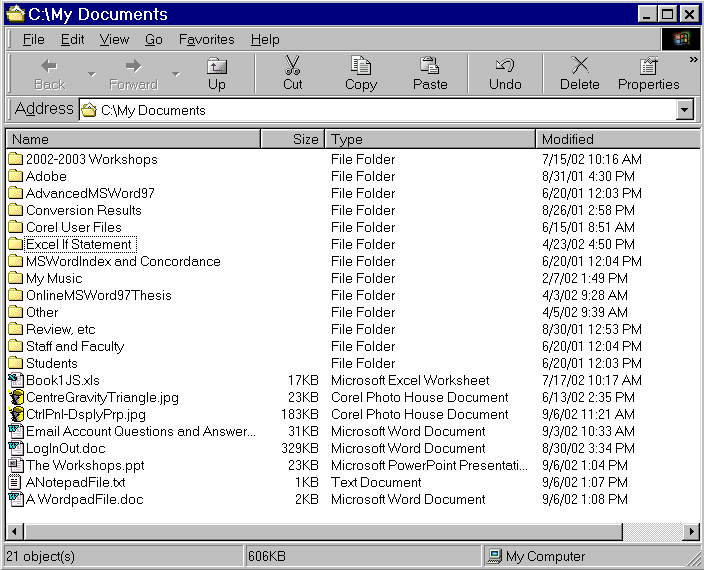The height and width of the screenshot is (570, 704).
Task: Select the 2002-2003 Workshops folder icon
Action: point(16,159)
